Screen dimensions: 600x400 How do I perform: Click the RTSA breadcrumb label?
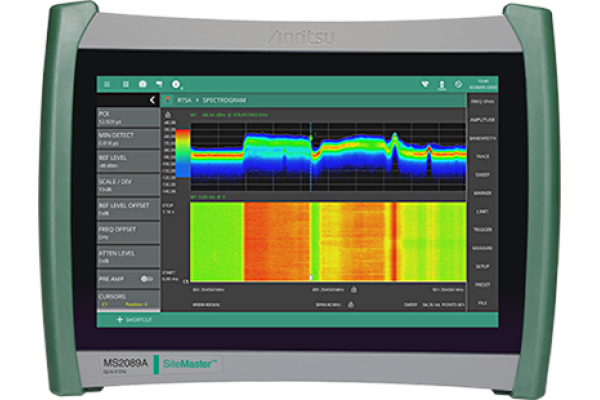(x=184, y=100)
